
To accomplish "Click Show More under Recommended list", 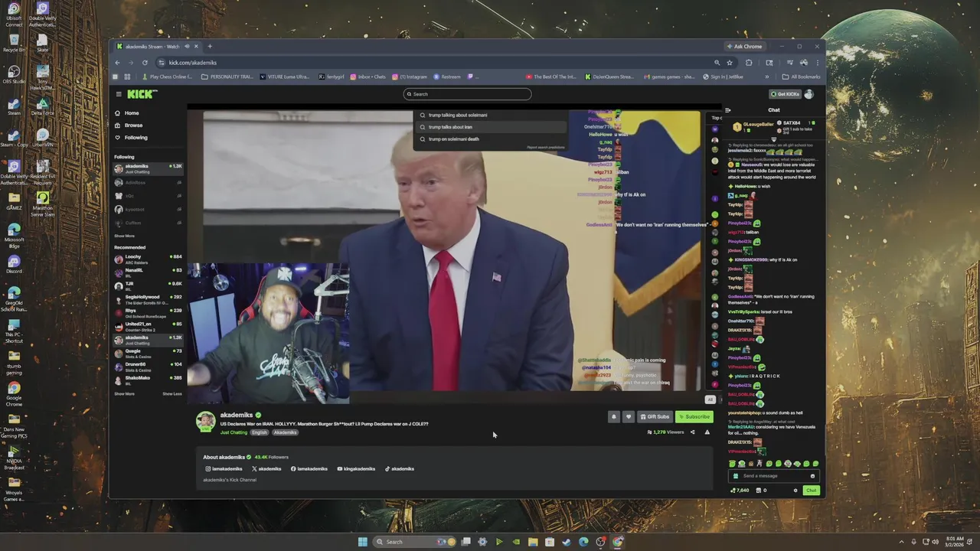I will [124, 394].
